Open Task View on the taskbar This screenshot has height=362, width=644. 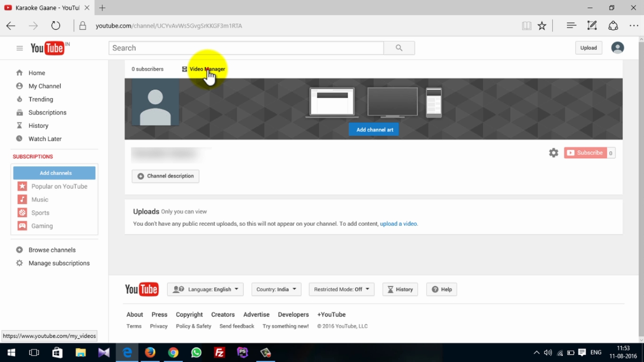pos(34,353)
